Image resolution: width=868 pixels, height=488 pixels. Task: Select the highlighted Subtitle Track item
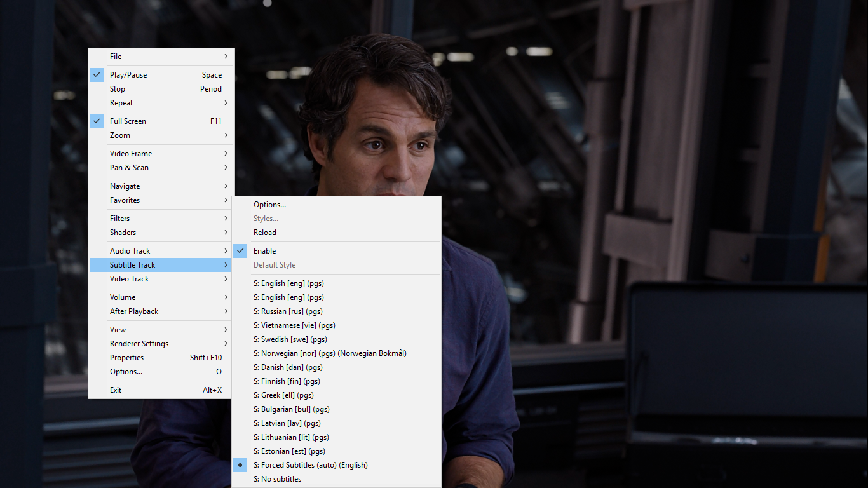pyautogui.click(x=161, y=265)
